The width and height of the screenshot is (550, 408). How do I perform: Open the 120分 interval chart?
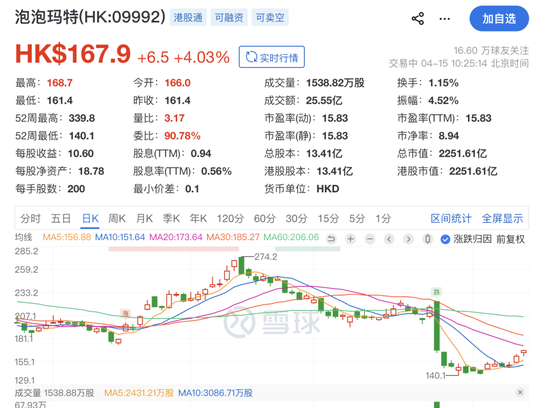230,219
